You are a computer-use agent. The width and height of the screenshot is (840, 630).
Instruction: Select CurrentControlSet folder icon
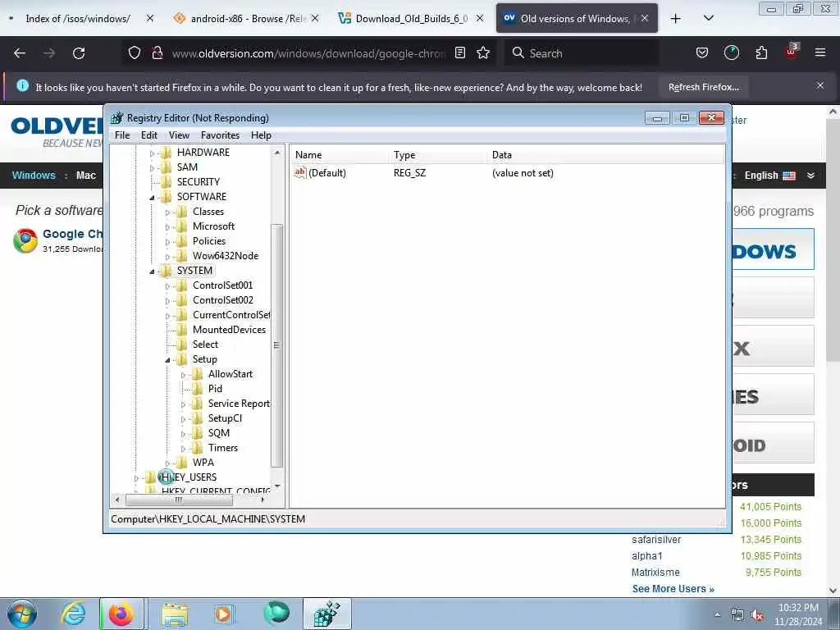[x=182, y=315]
